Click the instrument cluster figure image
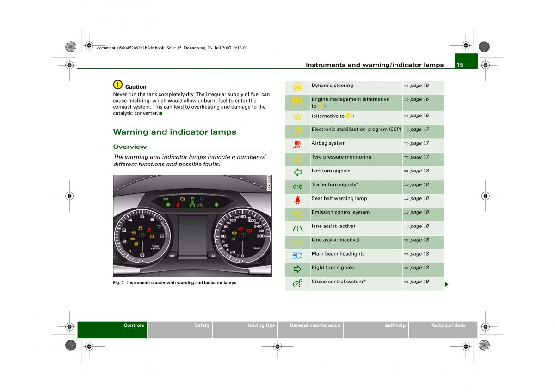Image resolution: width=555 pixels, height=392 pixels. (x=192, y=226)
